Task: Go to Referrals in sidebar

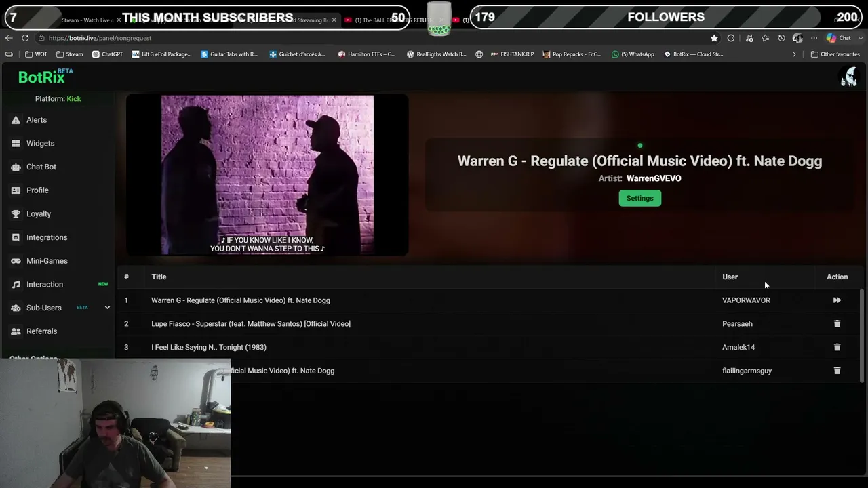Action: [41, 331]
